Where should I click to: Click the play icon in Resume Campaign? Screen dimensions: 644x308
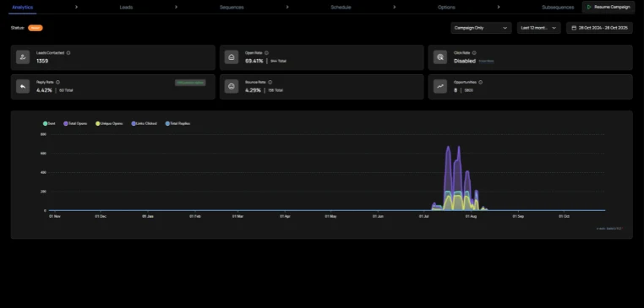589,7
